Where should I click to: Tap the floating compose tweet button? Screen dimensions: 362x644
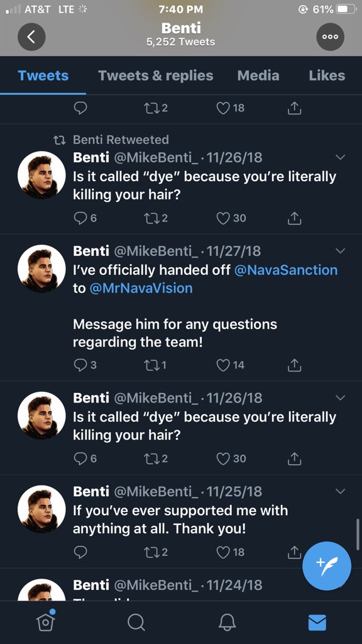[x=327, y=565]
